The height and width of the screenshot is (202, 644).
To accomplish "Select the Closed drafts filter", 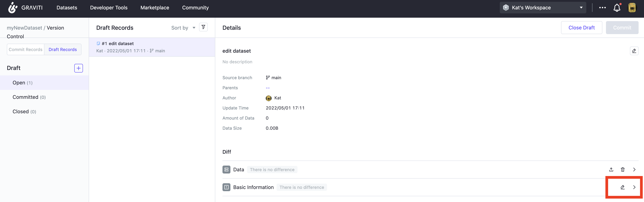I will tap(44, 112).
